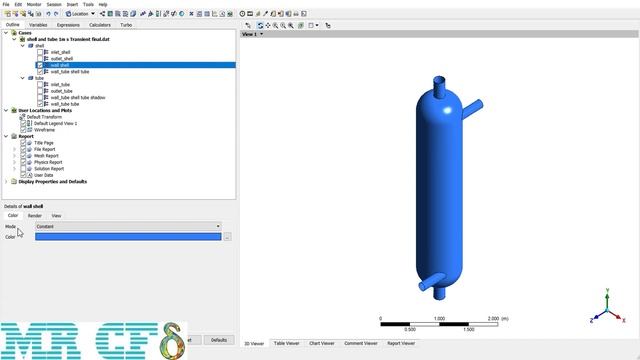The height and width of the screenshot is (360, 640).
Task: Collapse the Cases tree node
Action: click(6, 33)
